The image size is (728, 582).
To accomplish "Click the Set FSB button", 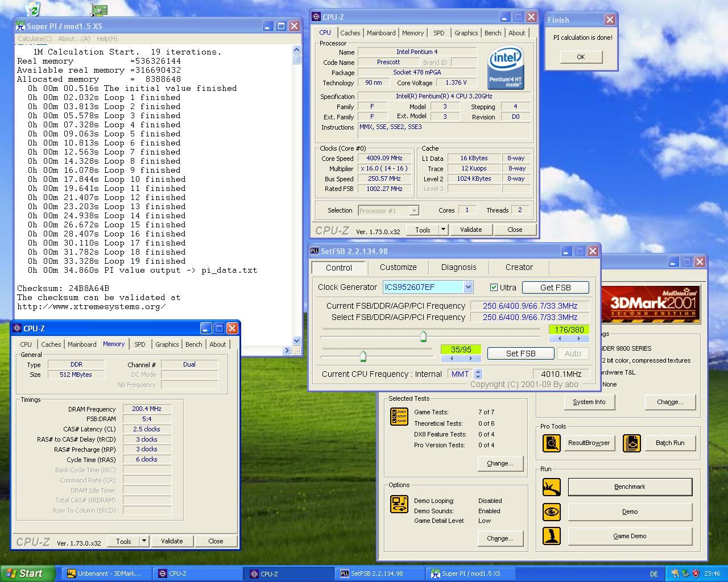I will coord(521,354).
